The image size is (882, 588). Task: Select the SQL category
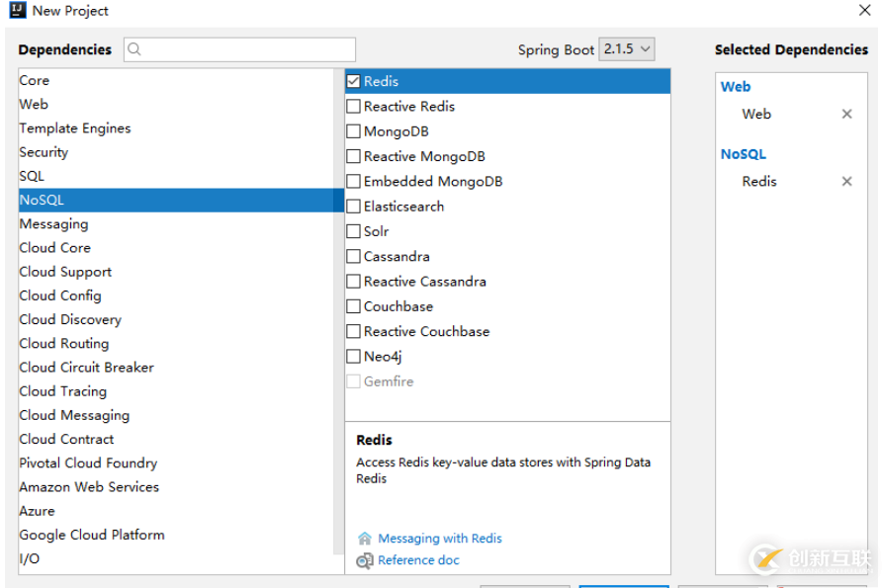tap(32, 176)
